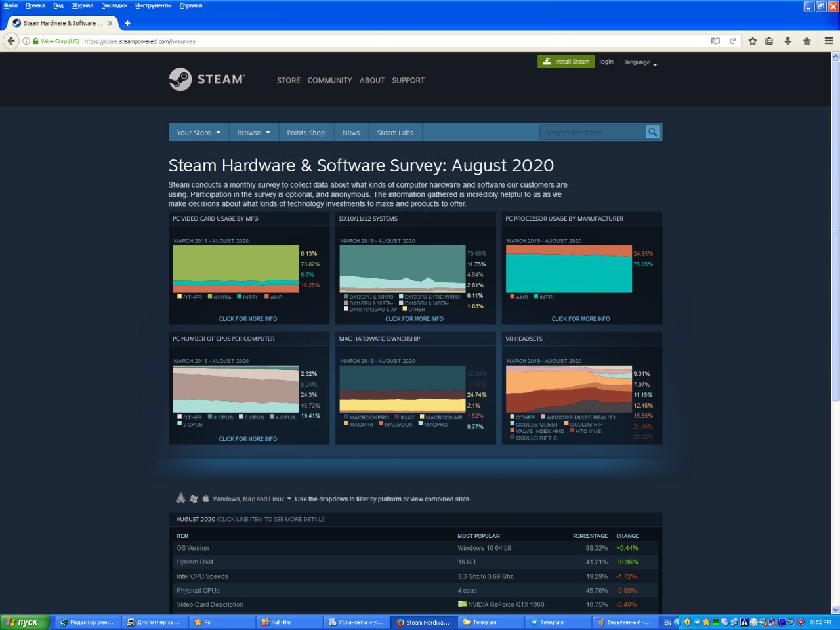Screen dimensions: 840x630
Task: Click the Apple platform icon
Action: 205,498
